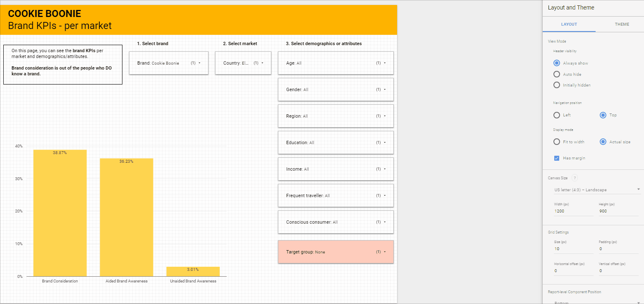Expand the Gender filter dropdown
The width and height of the screenshot is (644, 304).
(x=336, y=89)
